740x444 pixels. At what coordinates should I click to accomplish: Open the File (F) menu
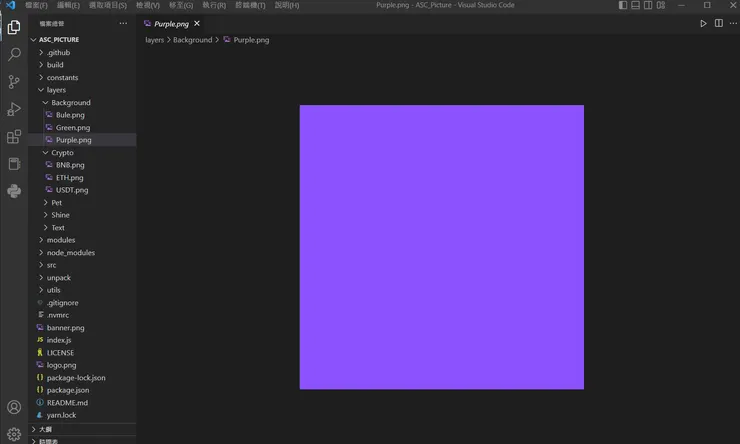click(x=36, y=5)
